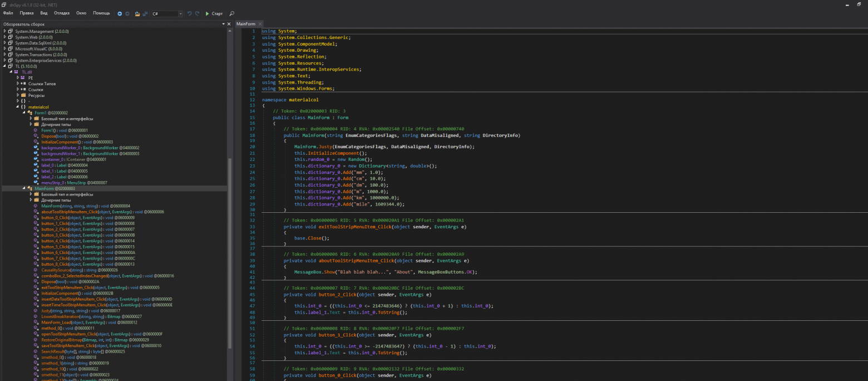
Task: Click the undo arrow in toolbar
Action: 189,13
